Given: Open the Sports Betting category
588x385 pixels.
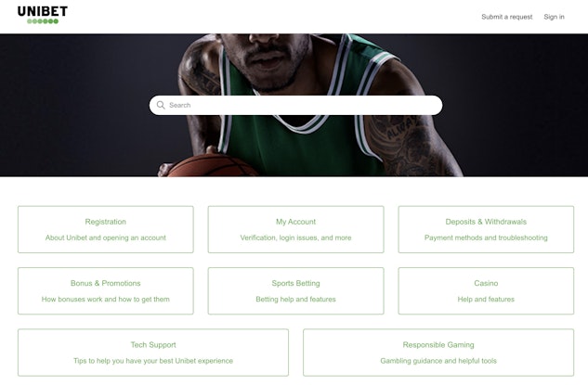Looking at the screenshot, I should (295, 290).
